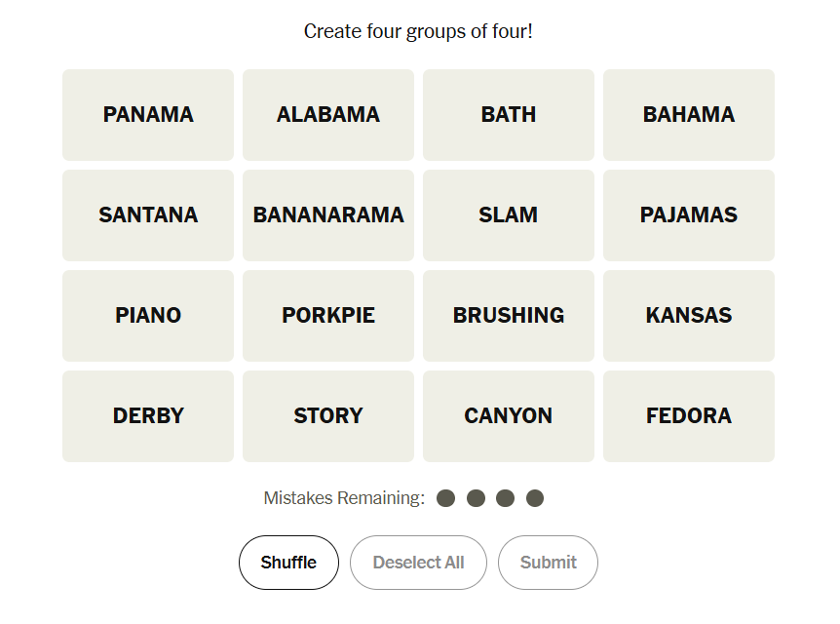Select the FEDORA tile
This screenshot has width=840, height=624.
689,416
